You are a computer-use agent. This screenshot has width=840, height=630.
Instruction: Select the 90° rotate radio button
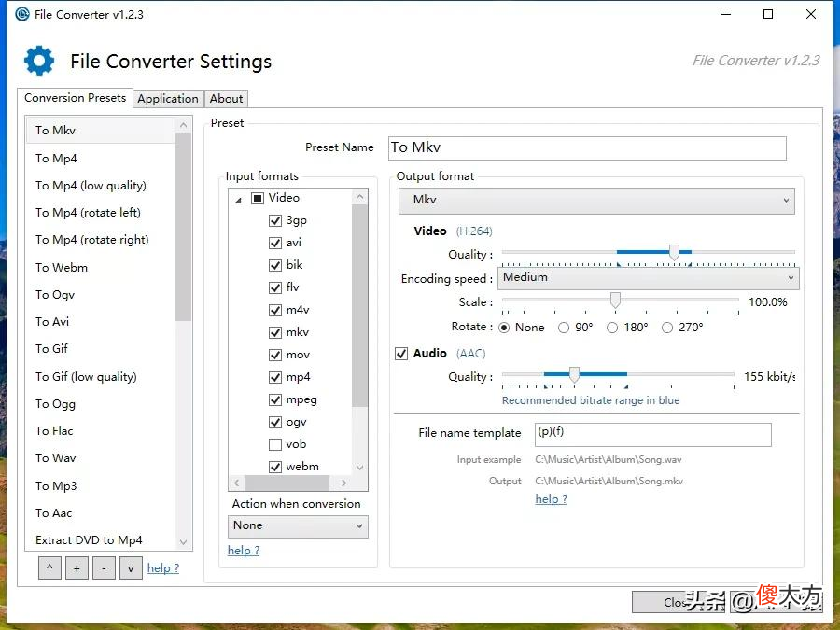pos(563,328)
